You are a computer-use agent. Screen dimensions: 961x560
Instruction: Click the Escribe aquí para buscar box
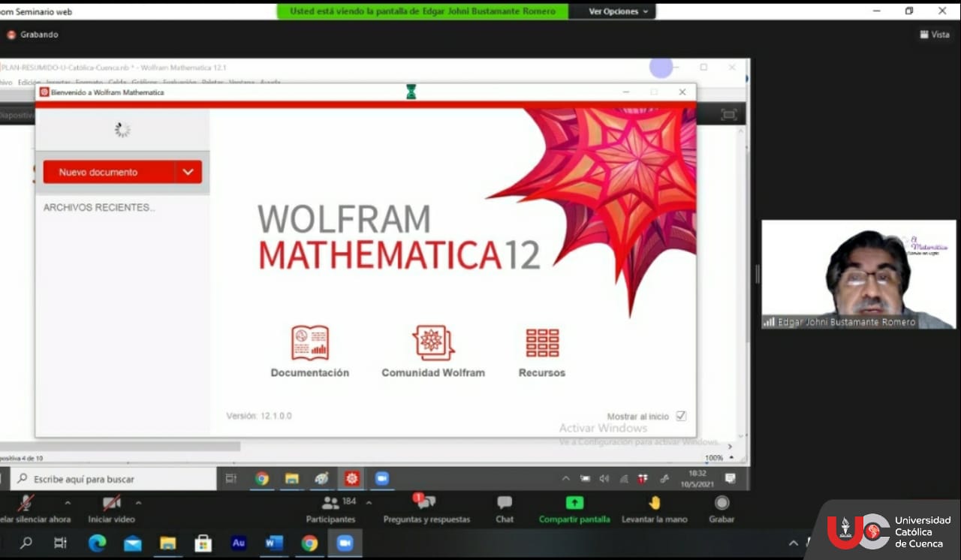(x=114, y=479)
